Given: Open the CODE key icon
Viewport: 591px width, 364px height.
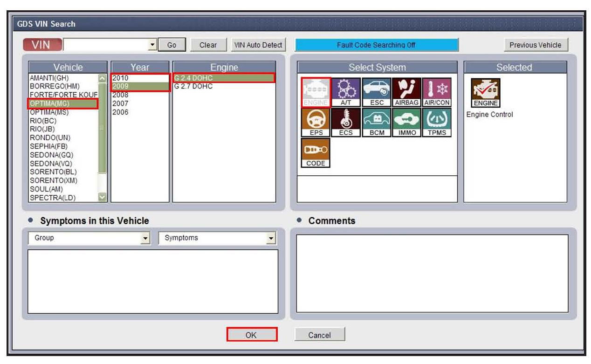Looking at the screenshot, I should tap(316, 152).
